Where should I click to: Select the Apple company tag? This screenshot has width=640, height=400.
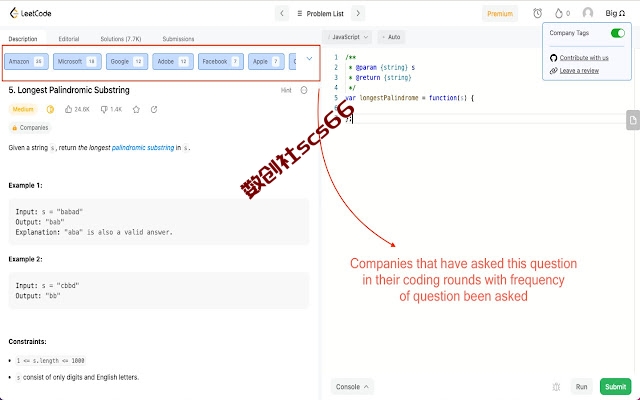pyautogui.click(x=266, y=62)
